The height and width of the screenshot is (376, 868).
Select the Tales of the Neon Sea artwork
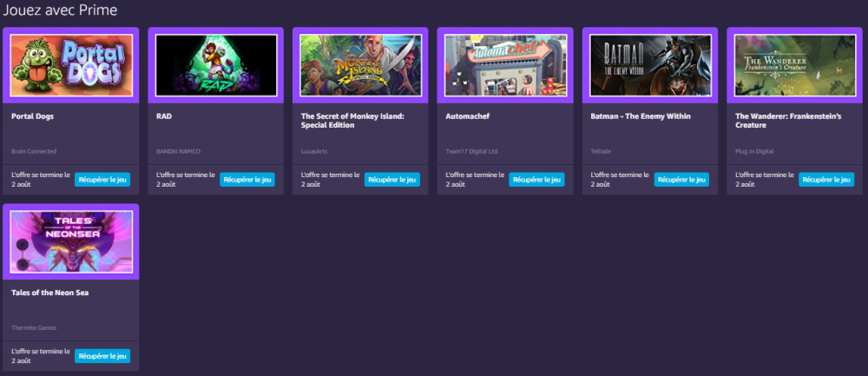click(71, 242)
